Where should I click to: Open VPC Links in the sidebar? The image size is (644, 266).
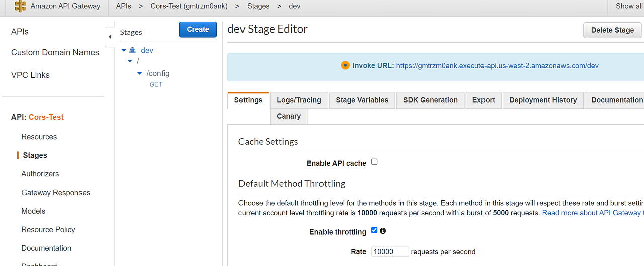(30, 75)
